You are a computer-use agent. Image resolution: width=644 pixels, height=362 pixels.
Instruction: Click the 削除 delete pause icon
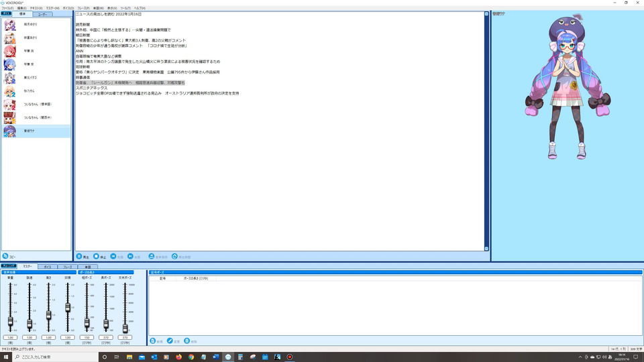187,341
